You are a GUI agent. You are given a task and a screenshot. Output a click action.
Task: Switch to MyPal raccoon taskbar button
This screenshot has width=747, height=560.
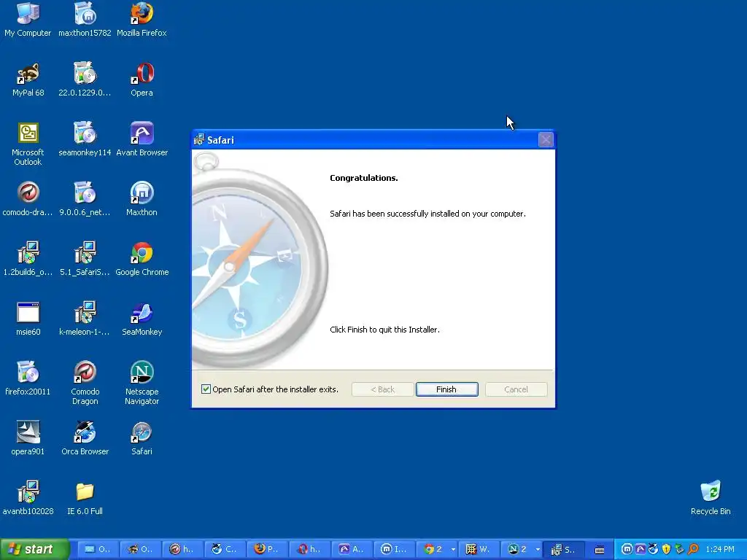coord(141,549)
